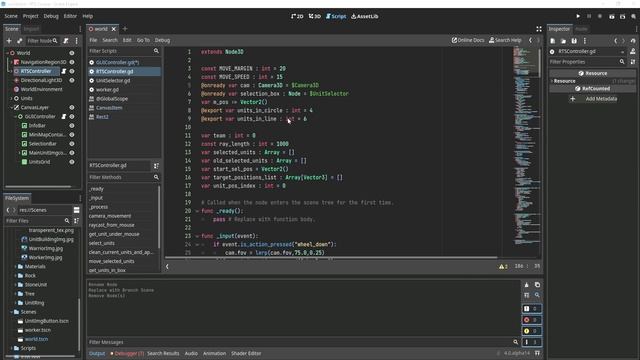Toggle visibility of DirectionalLight3D node
The height and width of the screenshot is (360, 640).
(x=72, y=80)
